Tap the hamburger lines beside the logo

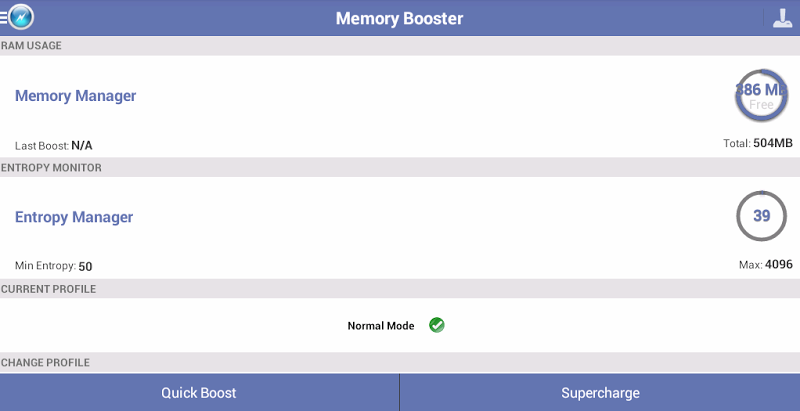pyautogui.click(x=4, y=17)
